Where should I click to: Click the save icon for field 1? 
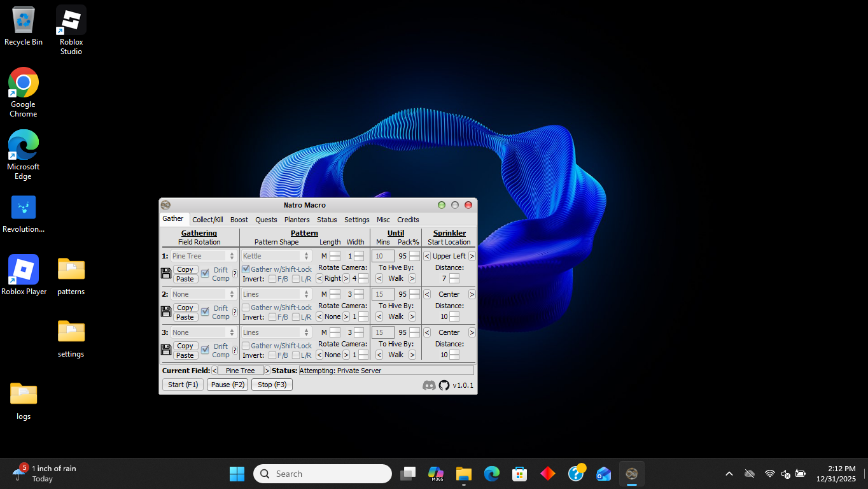(166, 273)
